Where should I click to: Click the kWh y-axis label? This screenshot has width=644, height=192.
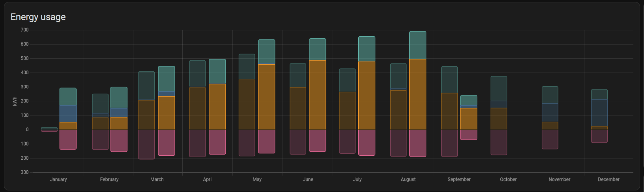coord(15,101)
